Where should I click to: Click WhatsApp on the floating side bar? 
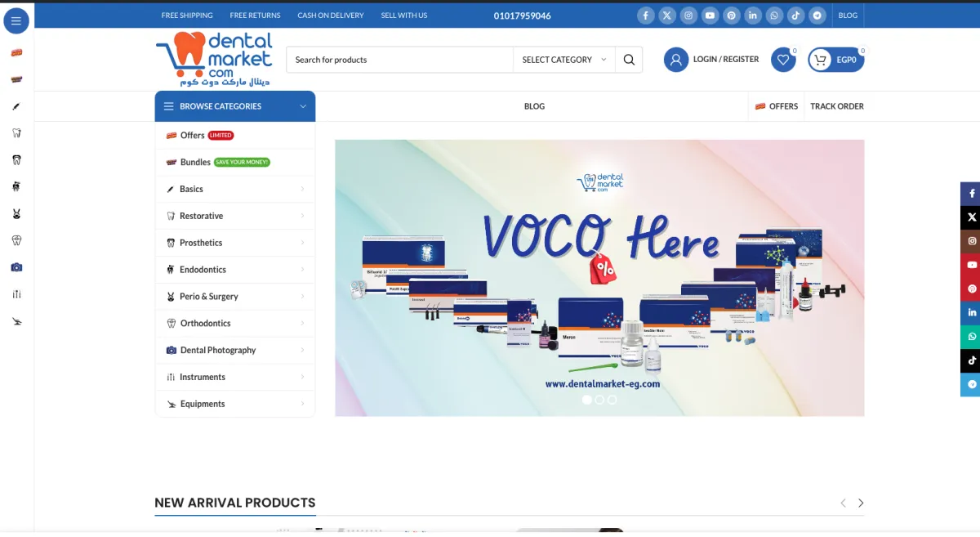coord(970,337)
